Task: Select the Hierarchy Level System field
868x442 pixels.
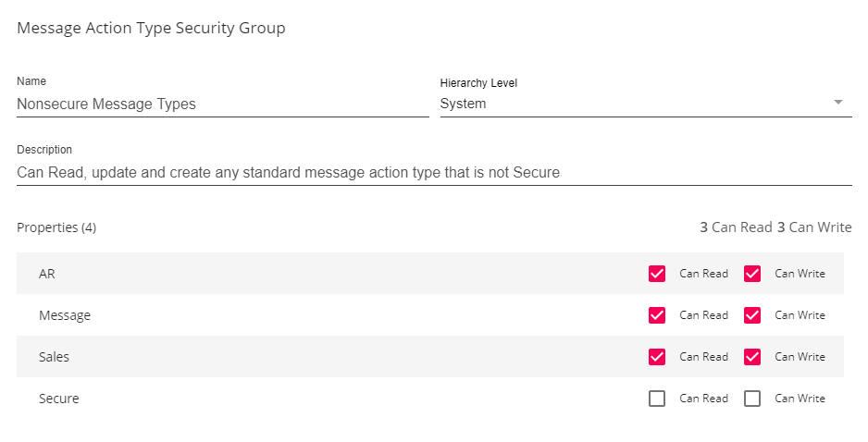Action: click(629, 104)
